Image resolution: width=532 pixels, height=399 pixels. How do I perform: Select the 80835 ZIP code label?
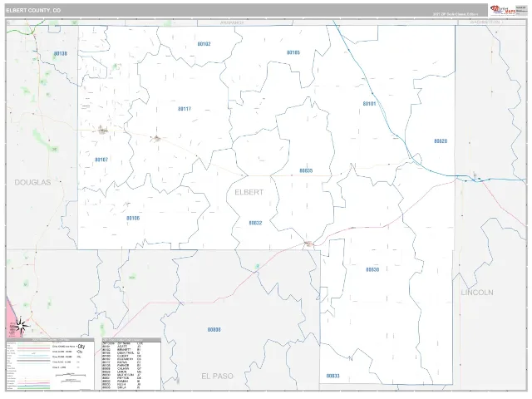coord(306,170)
